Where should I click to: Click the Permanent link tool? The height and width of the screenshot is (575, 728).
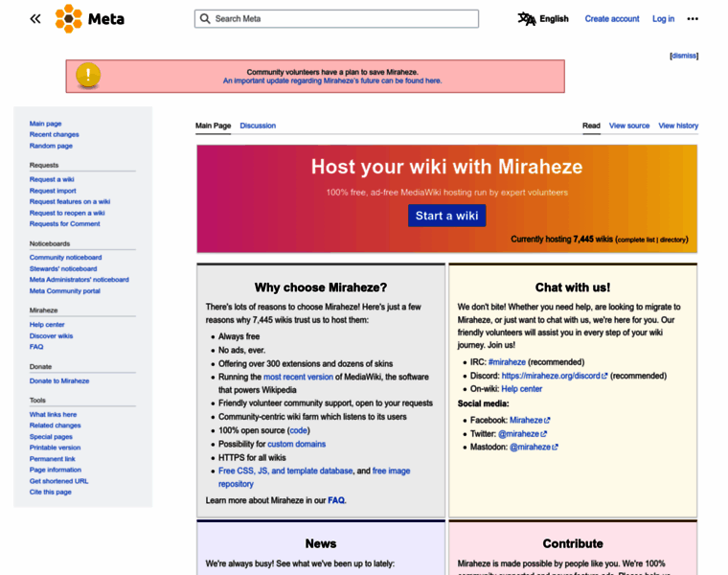click(53, 459)
